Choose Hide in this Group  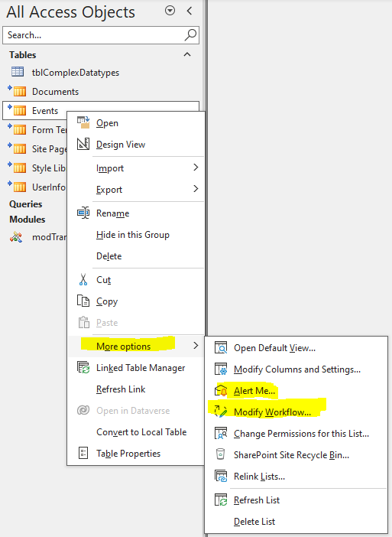pyautogui.click(x=133, y=235)
